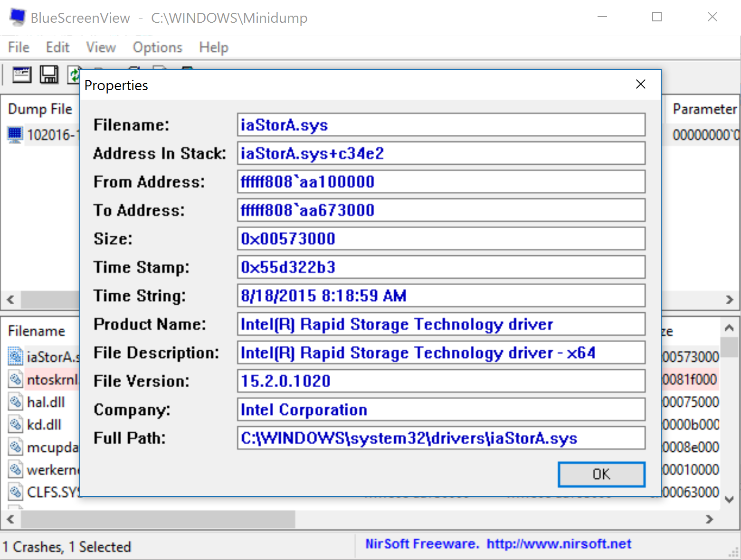Screen dimensions: 741x560
Task: Click the Save floppy disk toolbar icon
Action: click(x=48, y=75)
